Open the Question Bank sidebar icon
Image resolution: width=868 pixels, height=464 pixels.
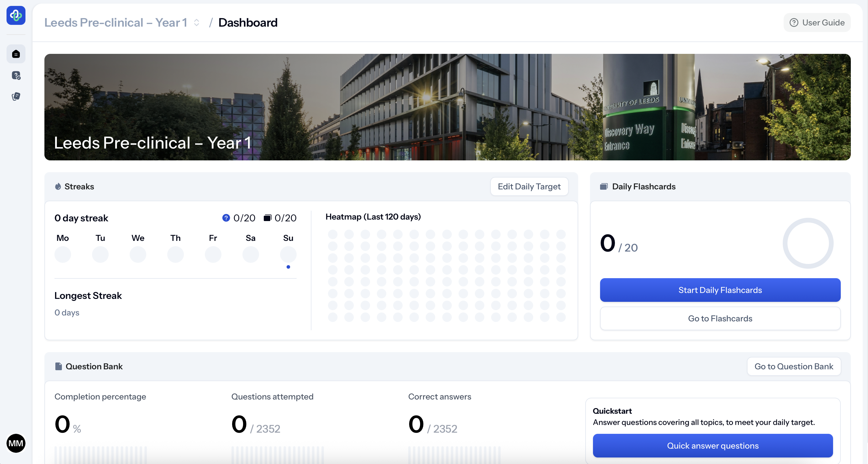pyautogui.click(x=16, y=75)
